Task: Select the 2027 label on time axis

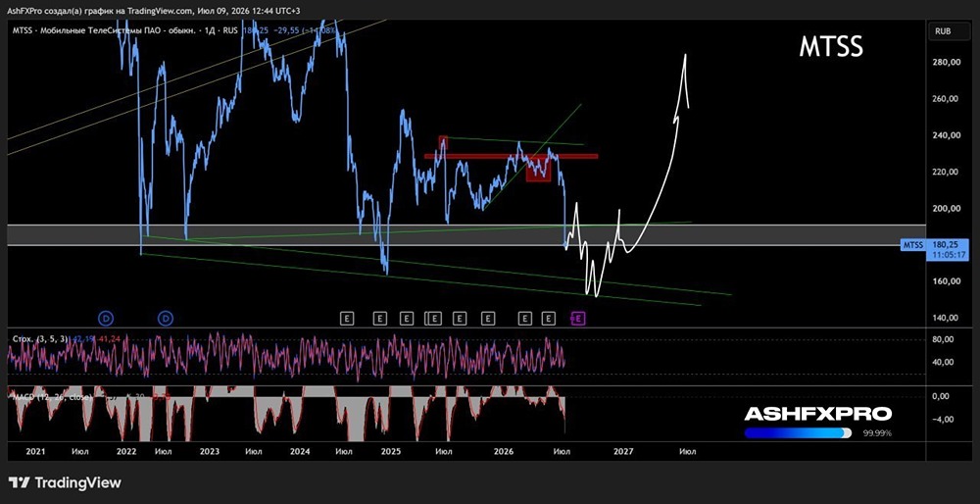Action: 623,451
